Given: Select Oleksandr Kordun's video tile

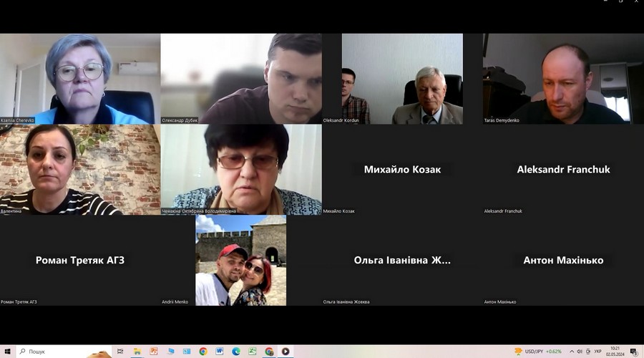Looking at the screenshot, I should click(x=402, y=79).
